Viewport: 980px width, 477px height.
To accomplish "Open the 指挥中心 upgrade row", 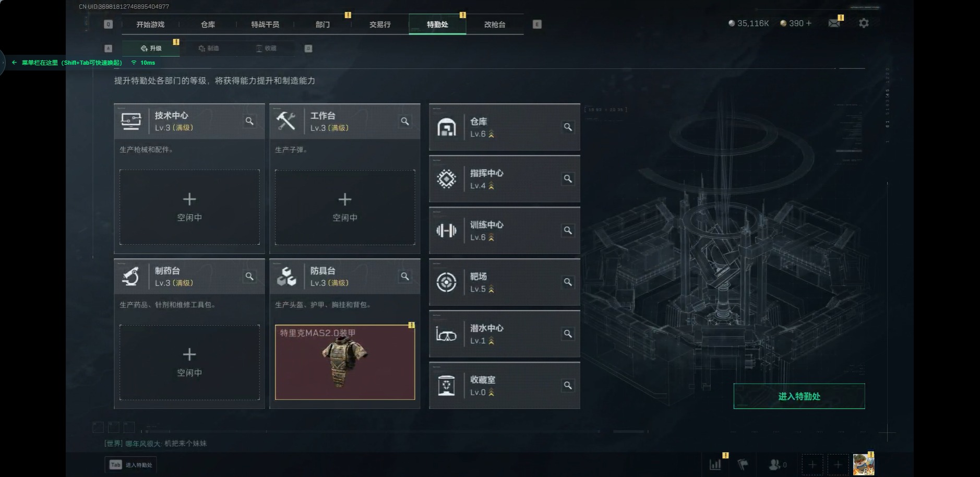I will click(505, 179).
